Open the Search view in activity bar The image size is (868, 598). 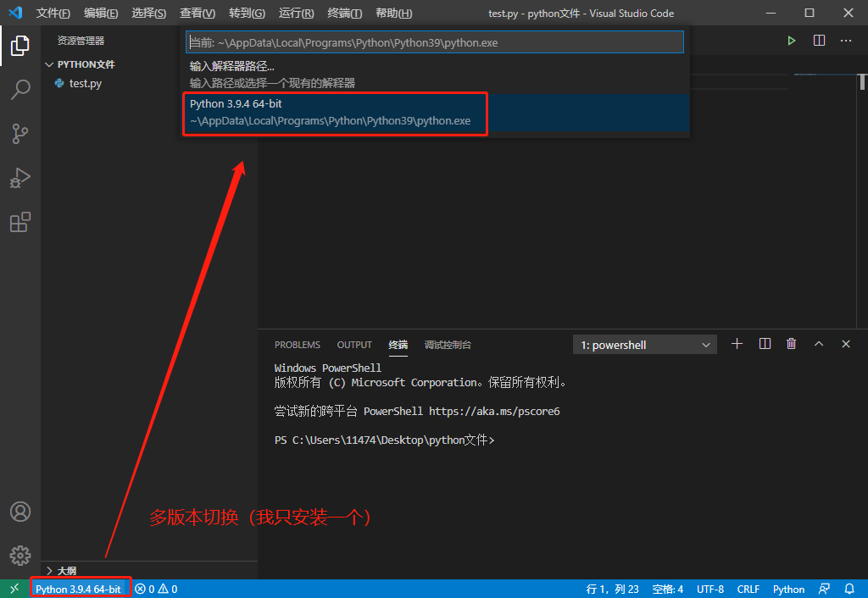[x=20, y=89]
